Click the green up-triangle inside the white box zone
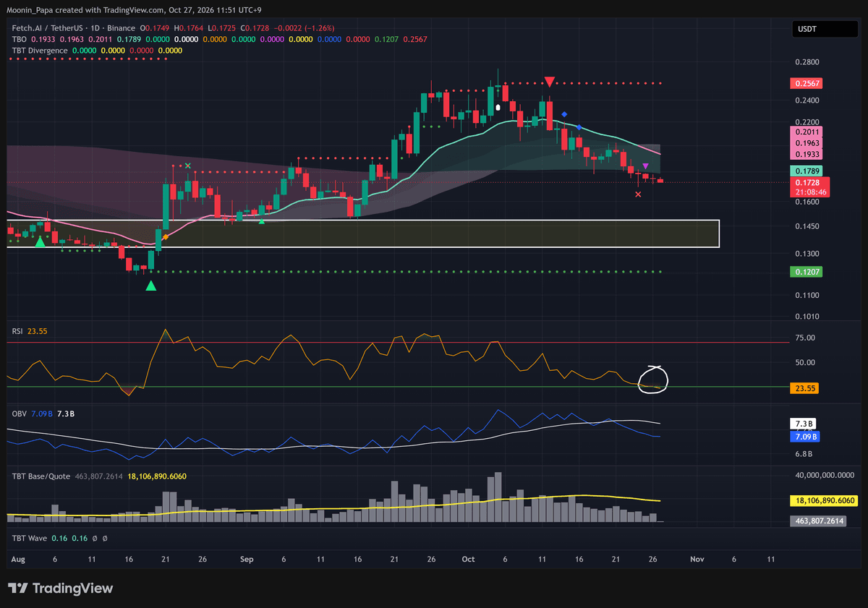 pyautogui.click(x=40, y=242)
